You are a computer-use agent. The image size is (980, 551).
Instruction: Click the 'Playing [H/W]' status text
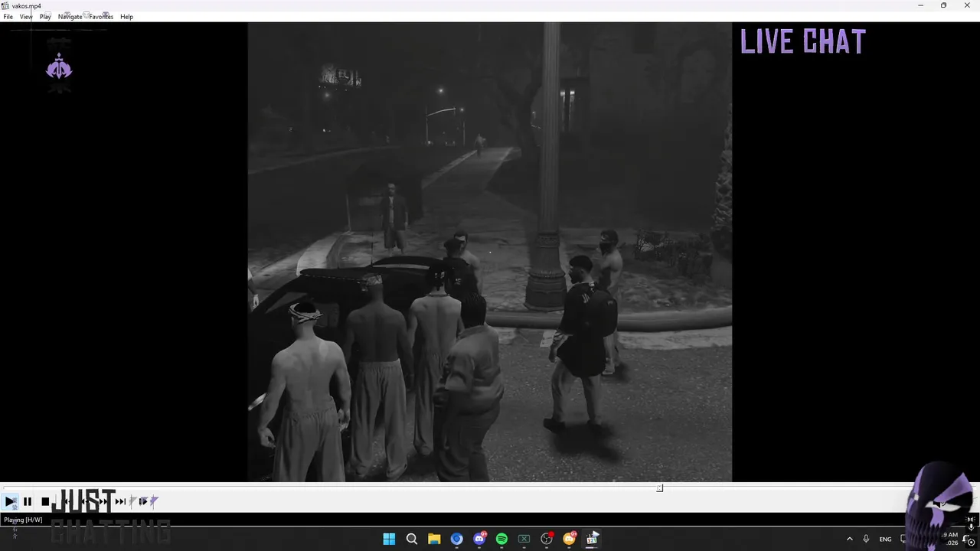23,520
